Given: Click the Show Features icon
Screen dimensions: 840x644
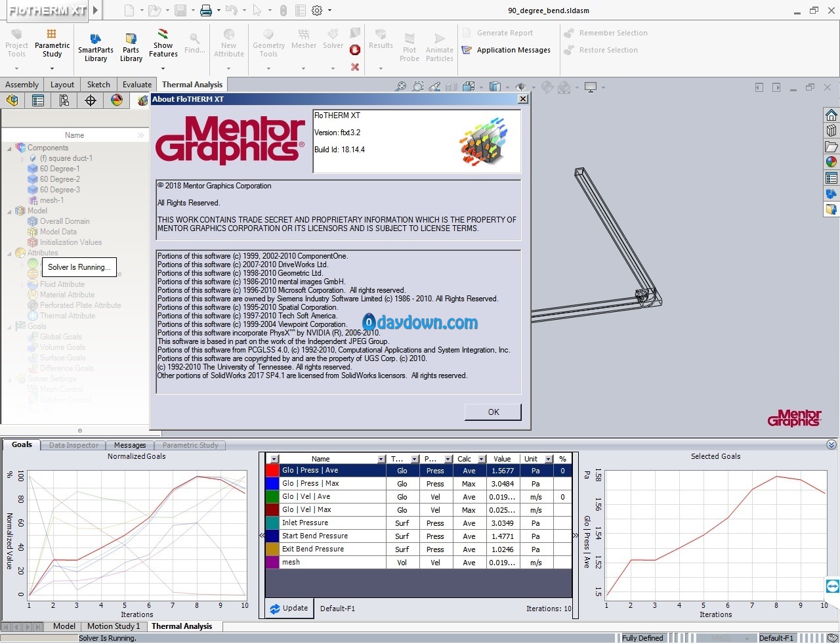Looking at the screenshot, I should tap(163, 34).
